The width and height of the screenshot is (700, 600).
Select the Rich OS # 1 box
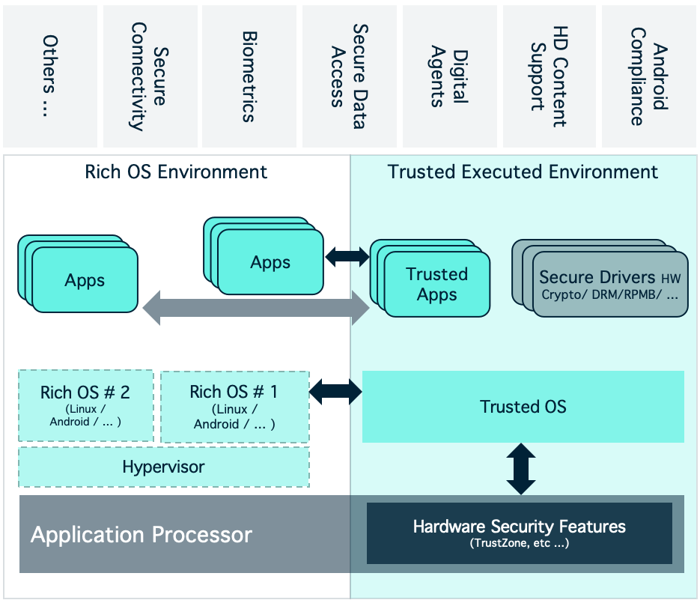[235, 407]
